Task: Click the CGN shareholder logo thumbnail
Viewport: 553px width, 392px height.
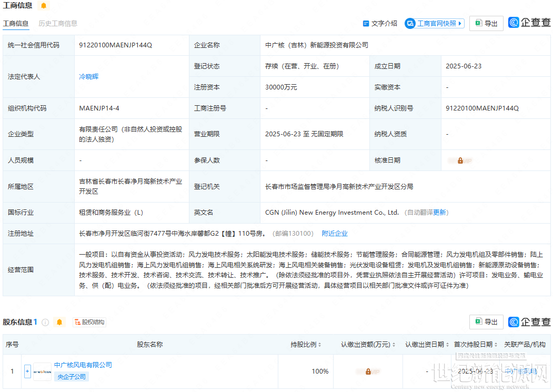Action: point(42,371)
